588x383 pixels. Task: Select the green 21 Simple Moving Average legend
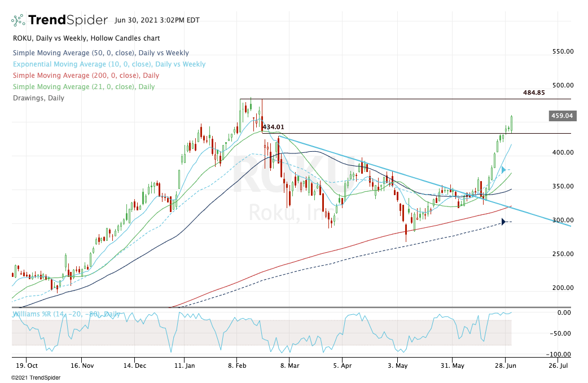[82, 87]
